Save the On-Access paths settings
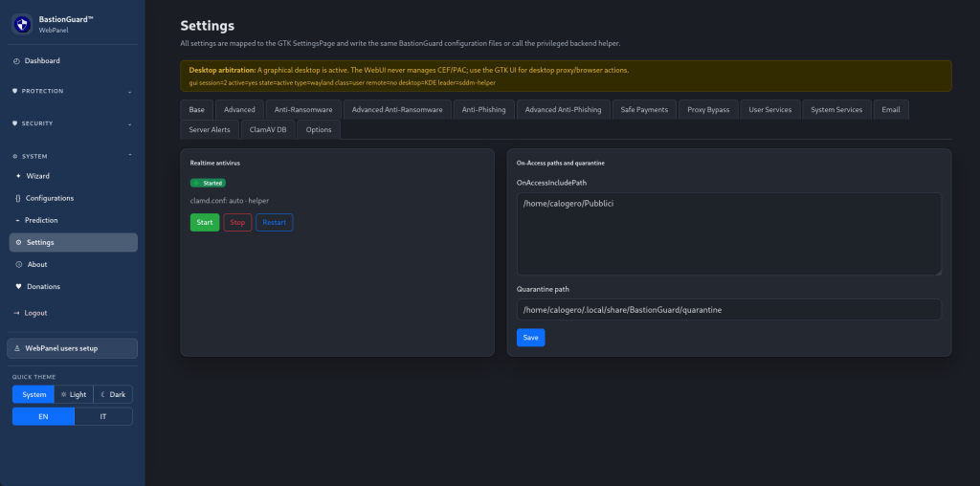The image size is (980, 486). [x=530, y=338]
